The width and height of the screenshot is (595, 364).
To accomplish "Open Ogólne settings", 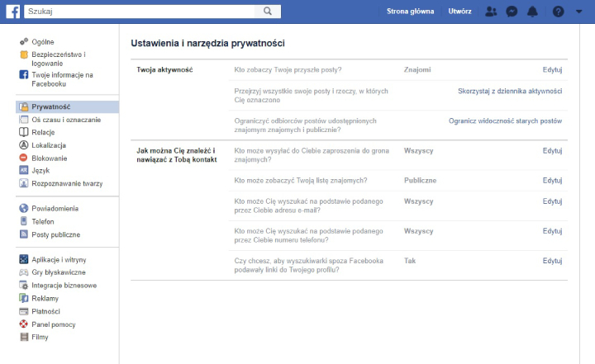I will tap(42, 42).
